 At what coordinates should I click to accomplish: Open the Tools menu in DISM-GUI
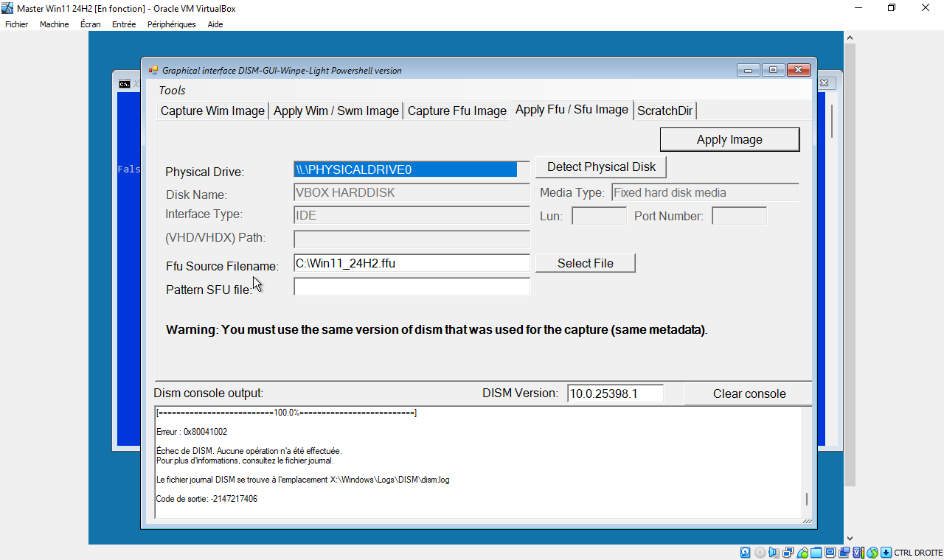(172, 91)
